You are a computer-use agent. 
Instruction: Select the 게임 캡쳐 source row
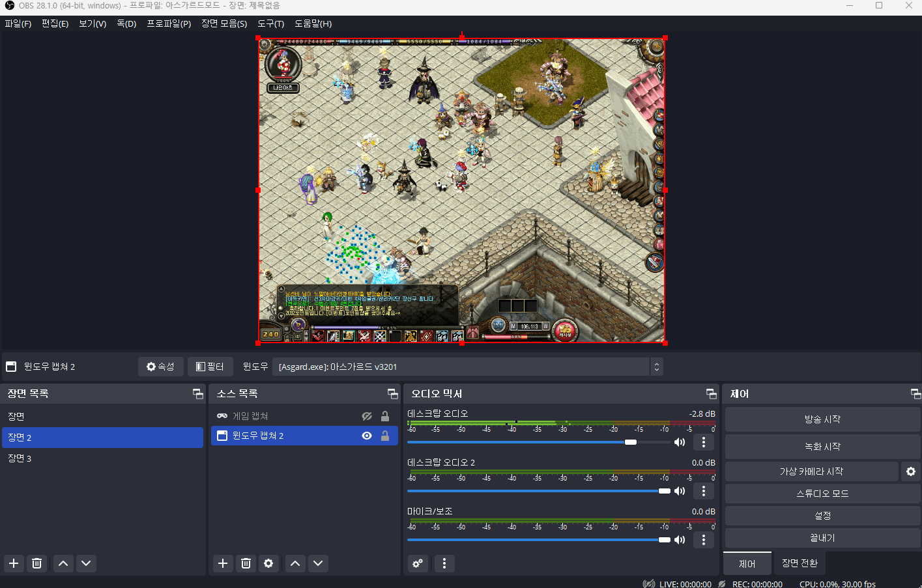304,416
